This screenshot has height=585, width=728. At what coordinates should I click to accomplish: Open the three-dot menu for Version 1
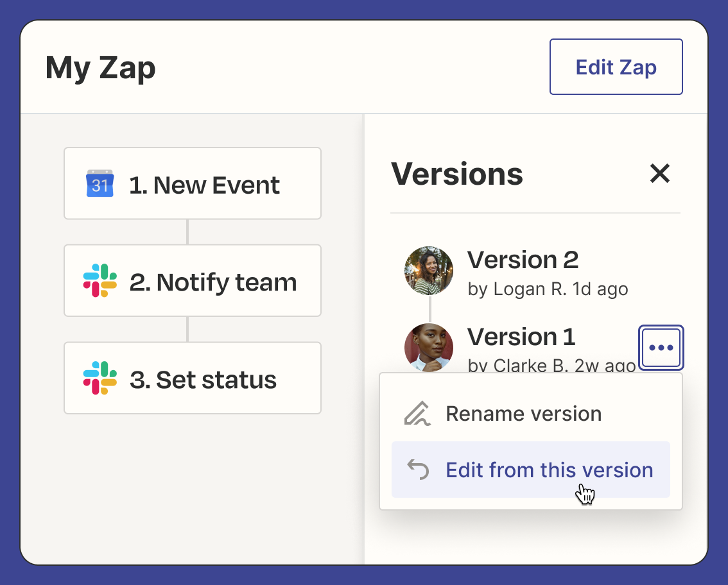coord(661,348)
